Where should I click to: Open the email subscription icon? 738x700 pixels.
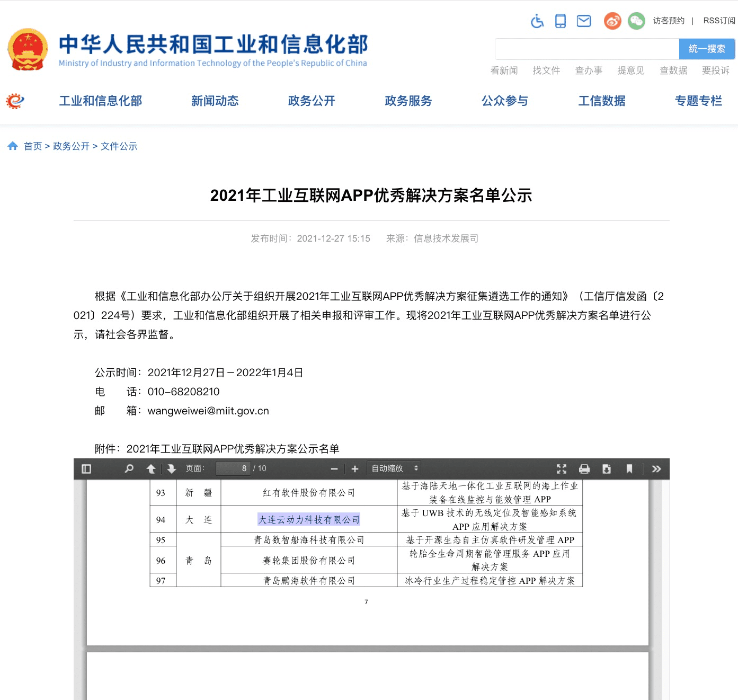583,21
